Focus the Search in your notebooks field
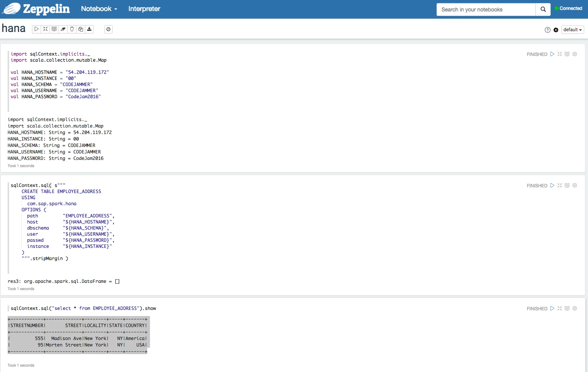 click(x=486, y=10)
